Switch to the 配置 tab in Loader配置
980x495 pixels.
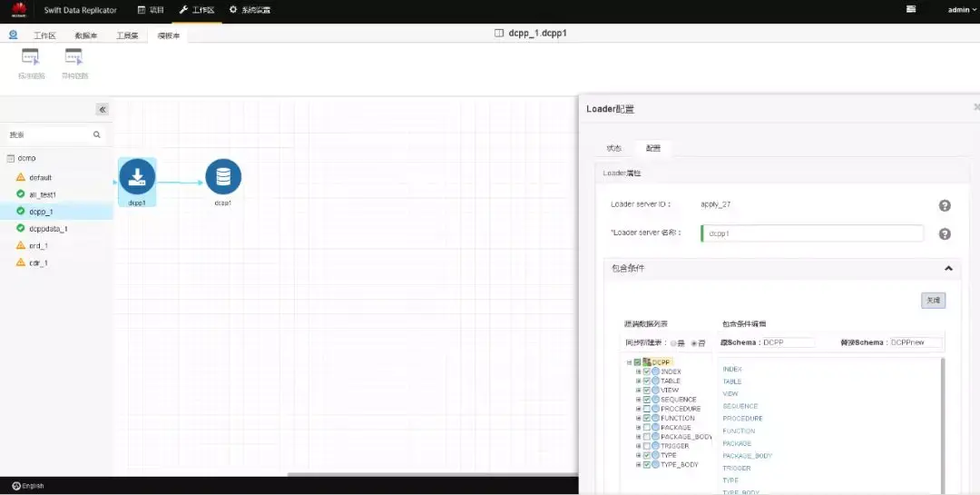pyautogui.click(x=653, y=148)
